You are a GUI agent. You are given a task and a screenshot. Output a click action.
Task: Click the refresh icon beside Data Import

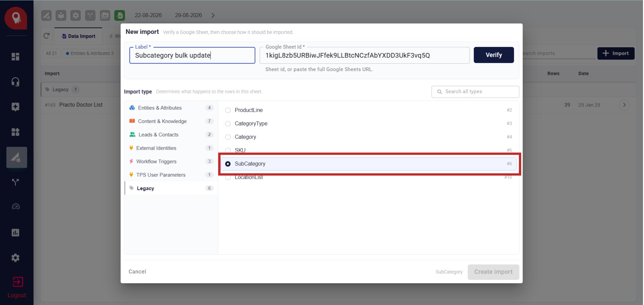[x=47, y=36]
